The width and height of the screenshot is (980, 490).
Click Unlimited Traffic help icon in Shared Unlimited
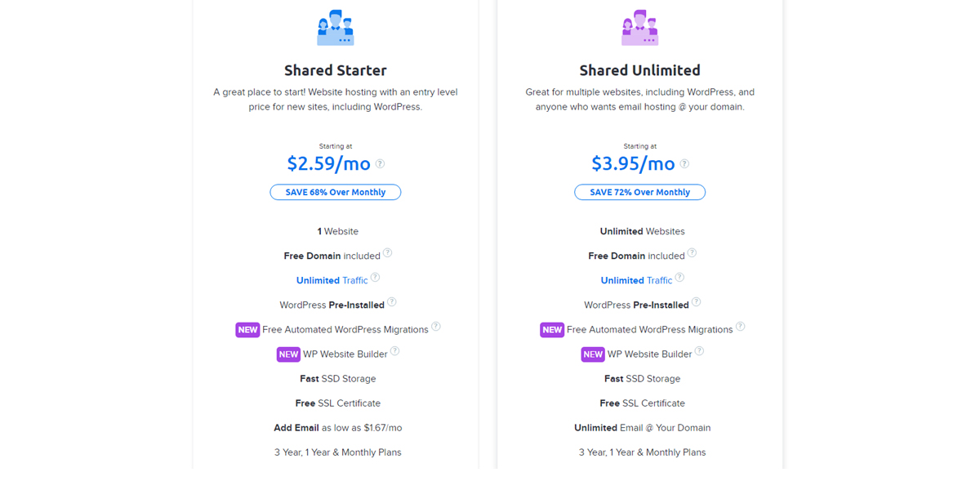(x=679, y=278)
